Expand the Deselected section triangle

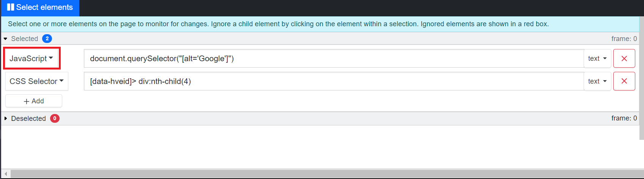(x=6, y=119)
